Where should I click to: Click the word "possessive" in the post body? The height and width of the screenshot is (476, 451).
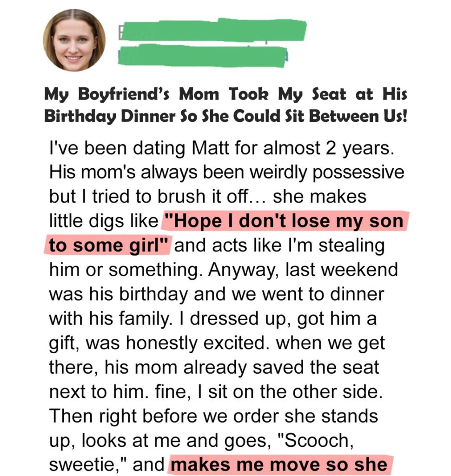358,173
